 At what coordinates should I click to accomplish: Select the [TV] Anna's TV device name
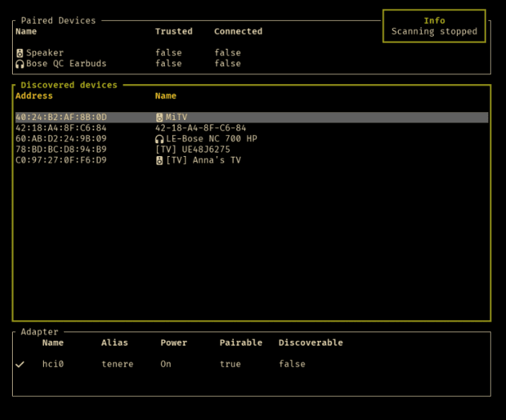(203, 160)
